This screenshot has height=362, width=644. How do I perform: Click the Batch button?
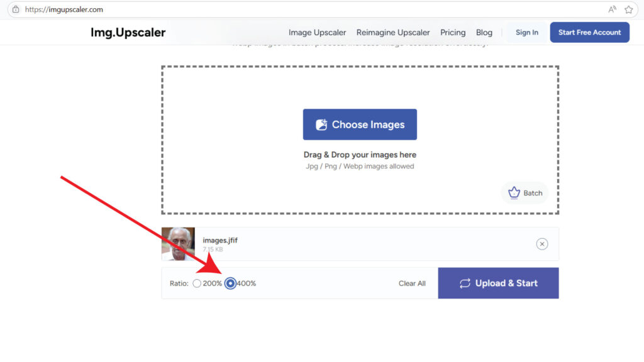coord(525,193)
